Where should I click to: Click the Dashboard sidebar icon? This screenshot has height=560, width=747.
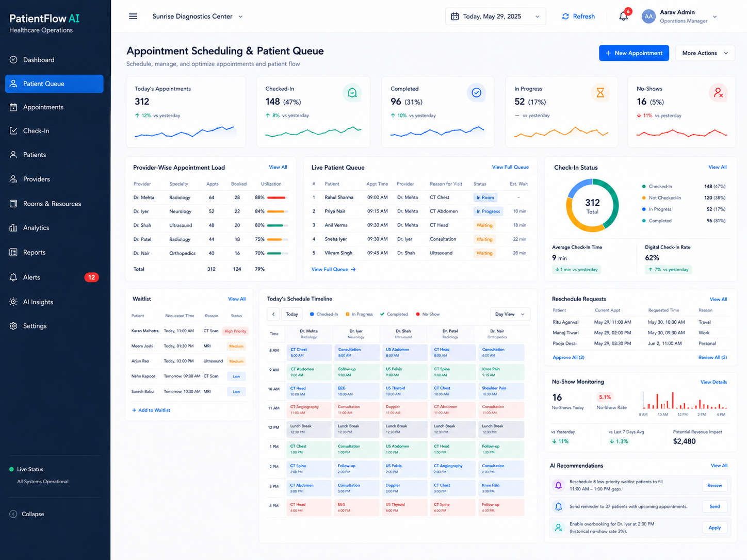point(13,60)
